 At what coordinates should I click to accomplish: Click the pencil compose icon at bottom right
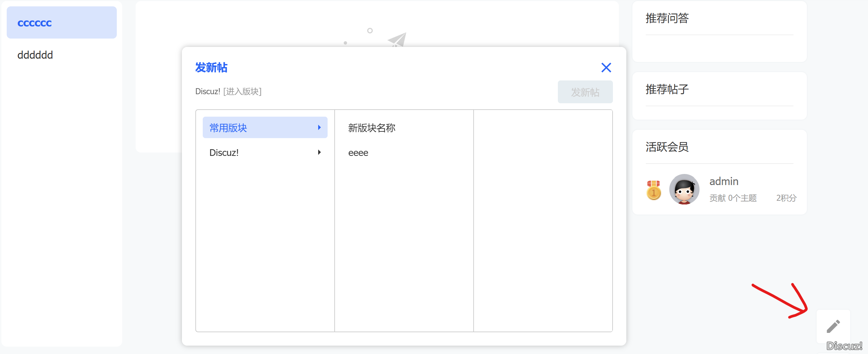(834, 326)
